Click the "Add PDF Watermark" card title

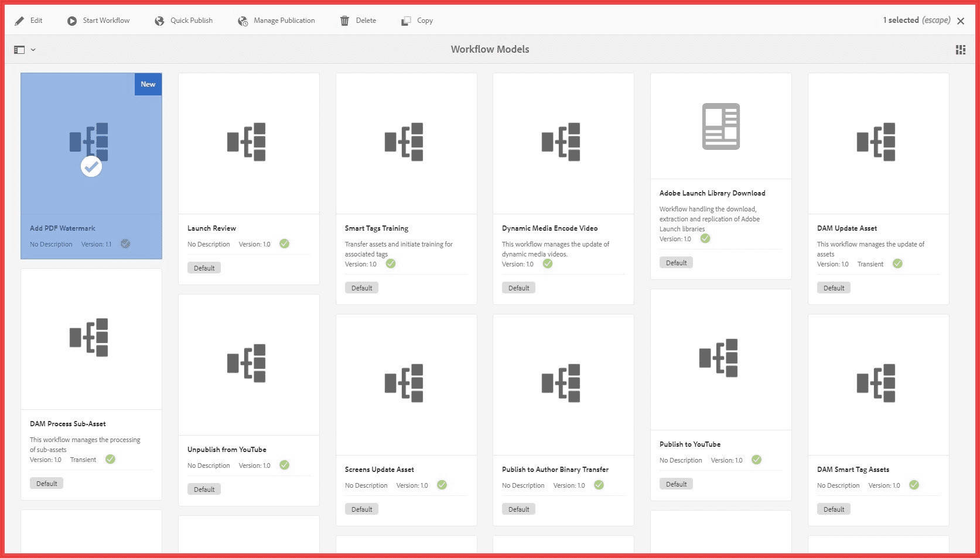click(x=63, y=228)
